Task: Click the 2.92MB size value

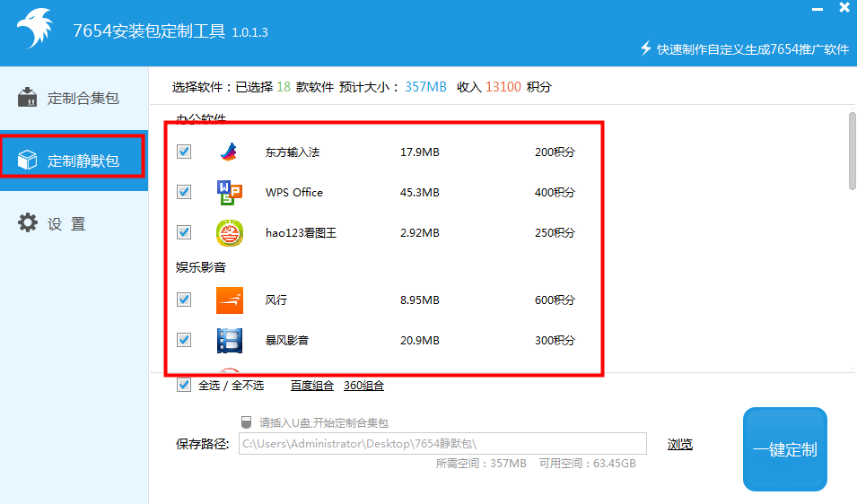Action: pyautogui.click(x=420, y=233)
